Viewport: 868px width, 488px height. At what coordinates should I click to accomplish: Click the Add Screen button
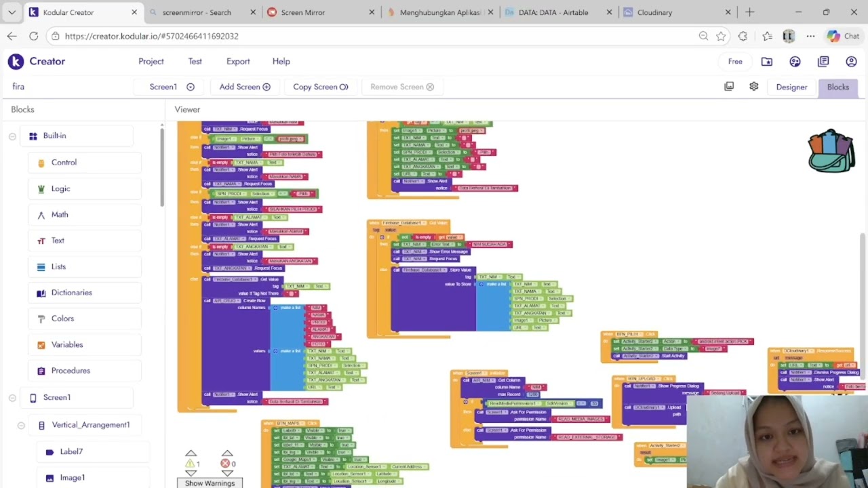point(245,87)
